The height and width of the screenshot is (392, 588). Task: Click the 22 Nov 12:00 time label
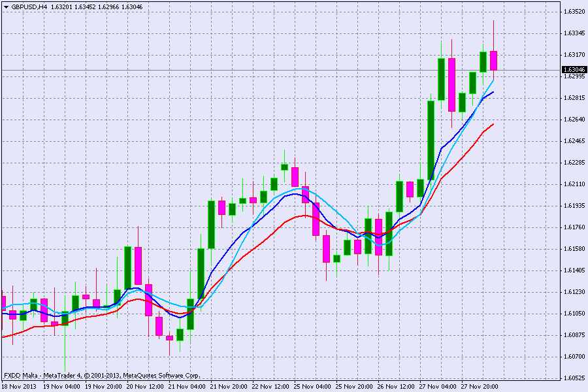tap(271, 386)
